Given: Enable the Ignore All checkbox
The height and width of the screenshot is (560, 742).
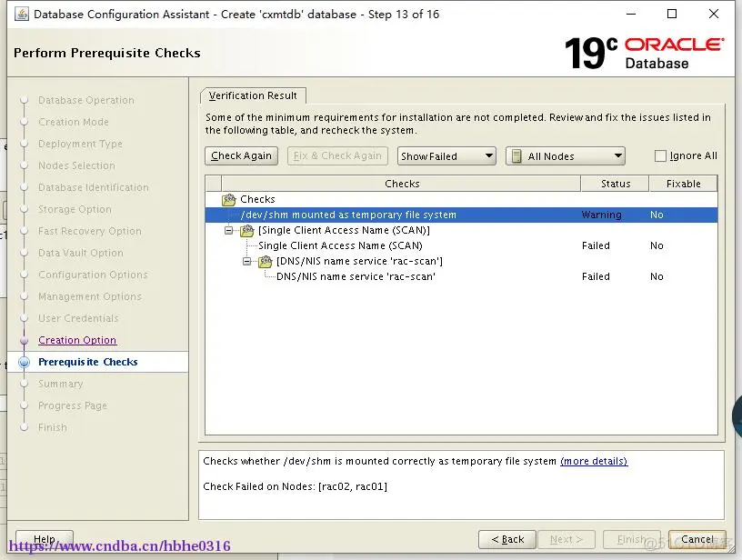Looking at the screenshot, I should [660, 156].
